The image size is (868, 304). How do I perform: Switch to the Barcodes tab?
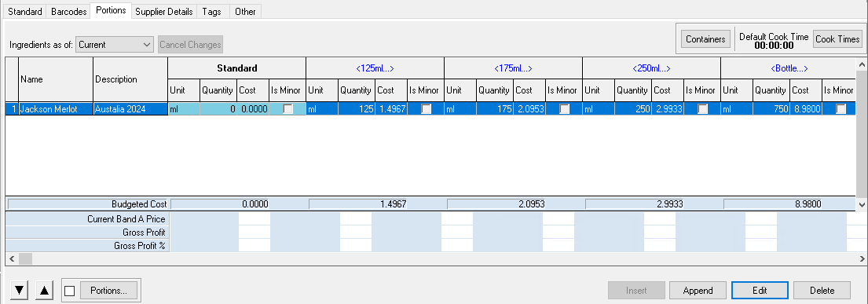pyautogui.click(x=68, y=12)
